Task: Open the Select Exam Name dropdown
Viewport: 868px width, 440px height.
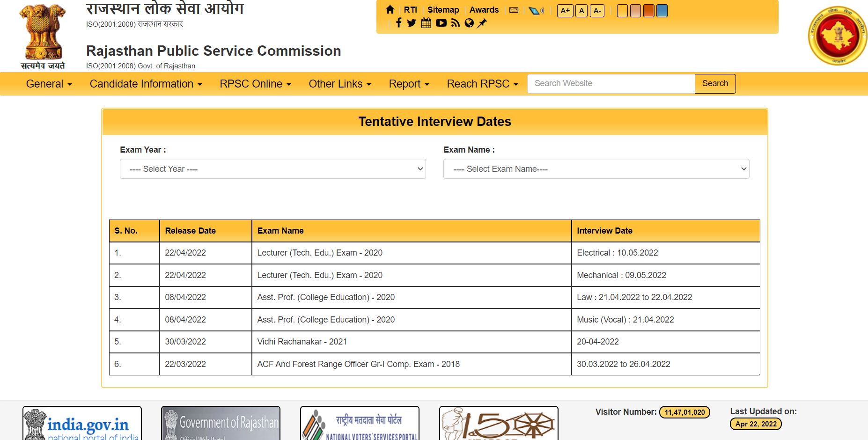Action: click(x=596, y=169)
